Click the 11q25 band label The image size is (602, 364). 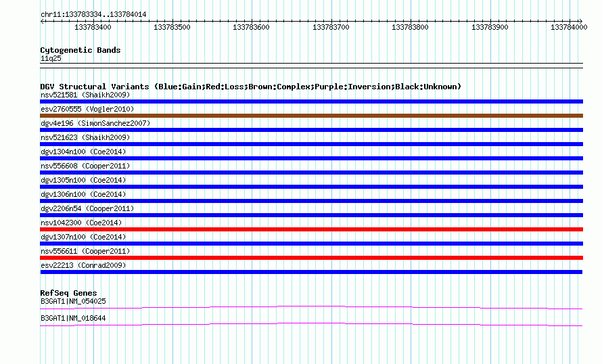pyautogui.click(x=51, y=58)
